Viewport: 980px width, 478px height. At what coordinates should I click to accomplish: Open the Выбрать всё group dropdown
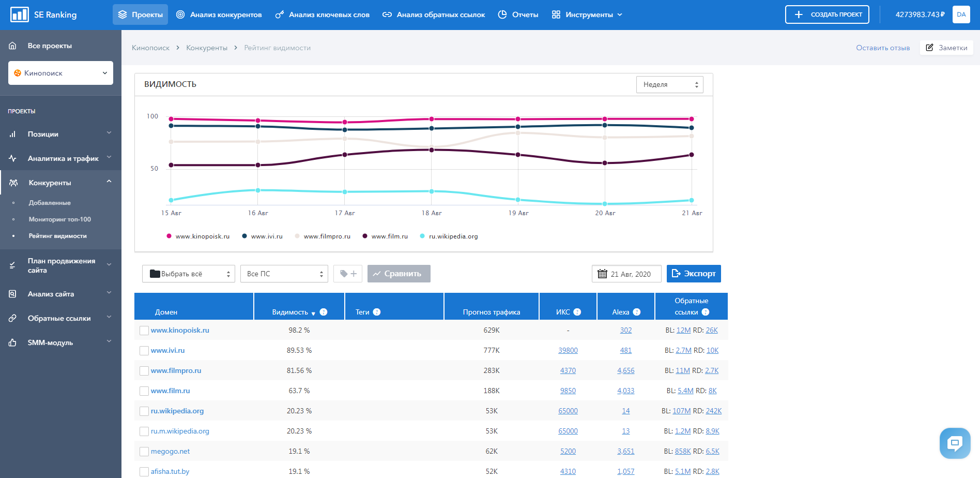coord(189,274)
